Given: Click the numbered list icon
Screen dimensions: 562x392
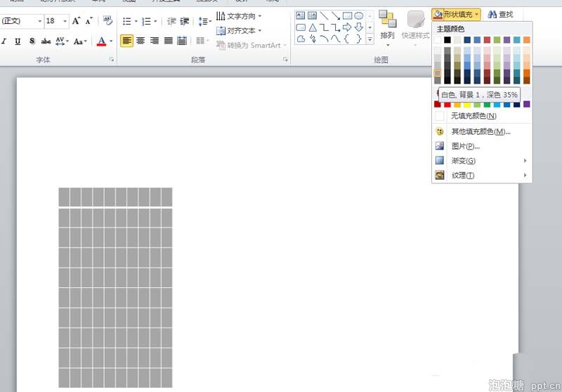Looking at the screenshot, I should pos(146,22).
